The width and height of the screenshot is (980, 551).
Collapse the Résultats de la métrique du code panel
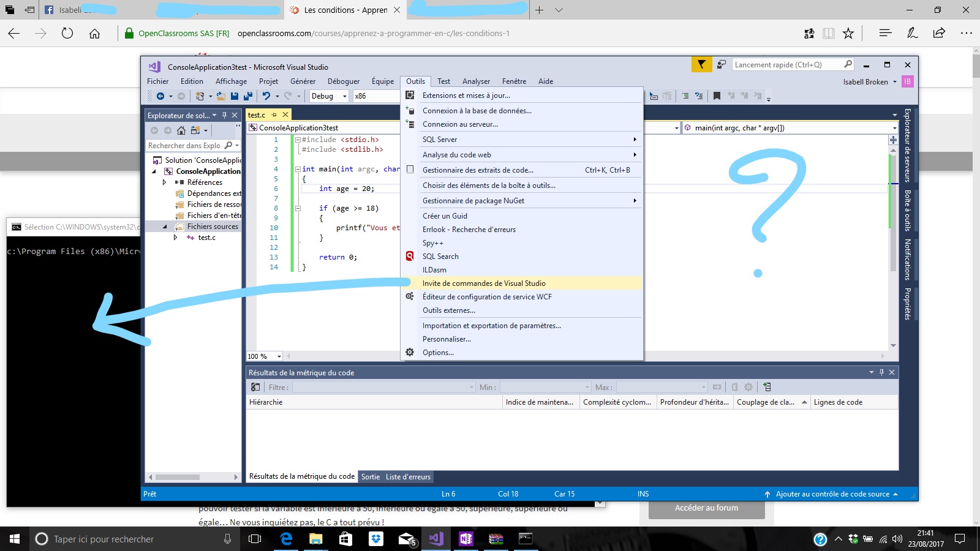click(871, 372)
